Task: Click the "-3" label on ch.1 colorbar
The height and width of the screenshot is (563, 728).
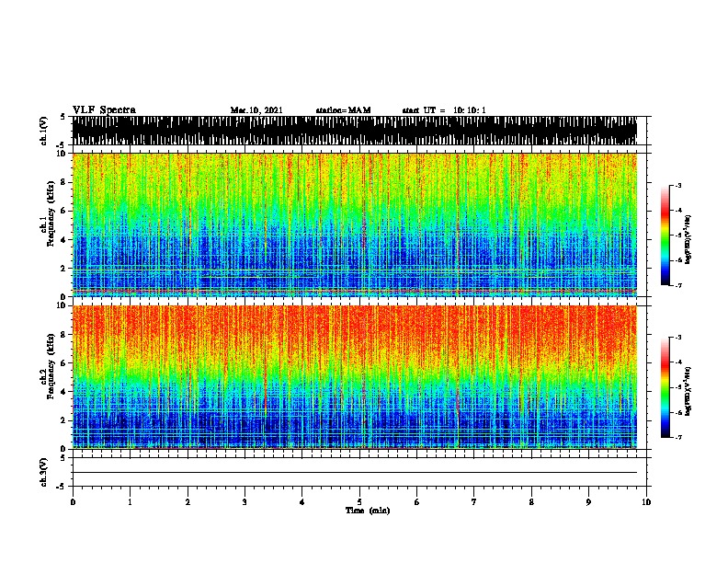Action: pos(678,186)
